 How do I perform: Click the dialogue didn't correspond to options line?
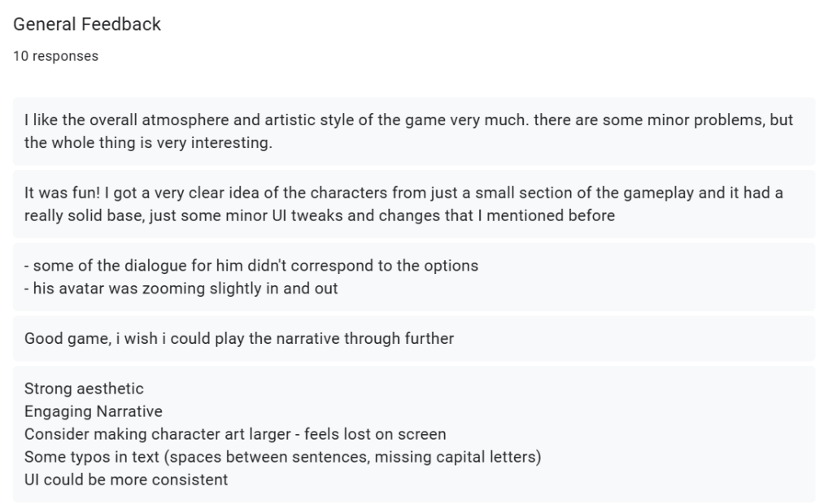click(251, 266)
